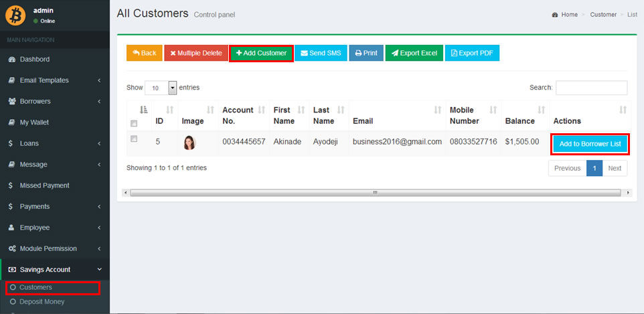This screenshot has height=314, width=644.
Task: Open the show entries dropdown
Action: pyautogui.click(x=172, y=88)
